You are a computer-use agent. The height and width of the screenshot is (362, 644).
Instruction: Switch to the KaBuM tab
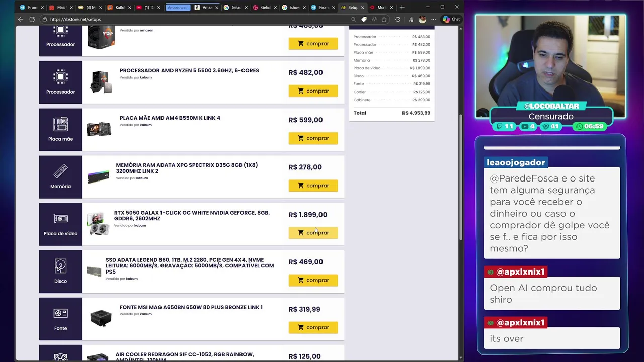(x=119, y=7)
